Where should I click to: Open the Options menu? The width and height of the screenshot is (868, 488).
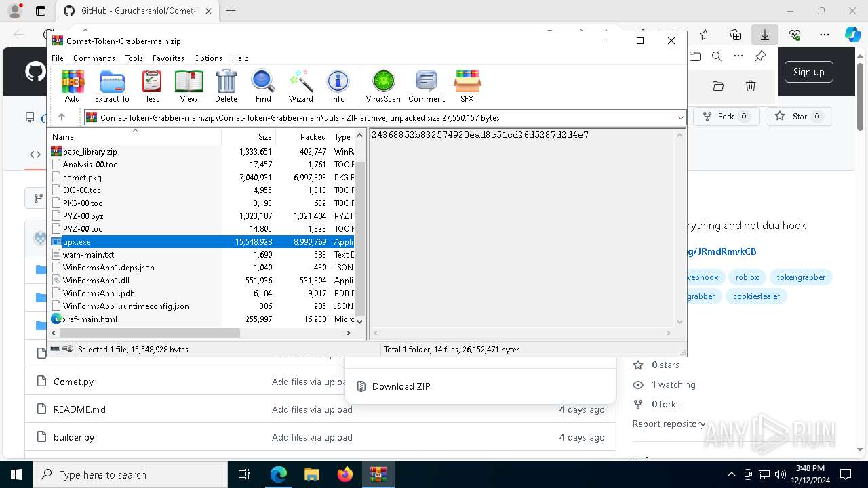click(x=208, y=58)
